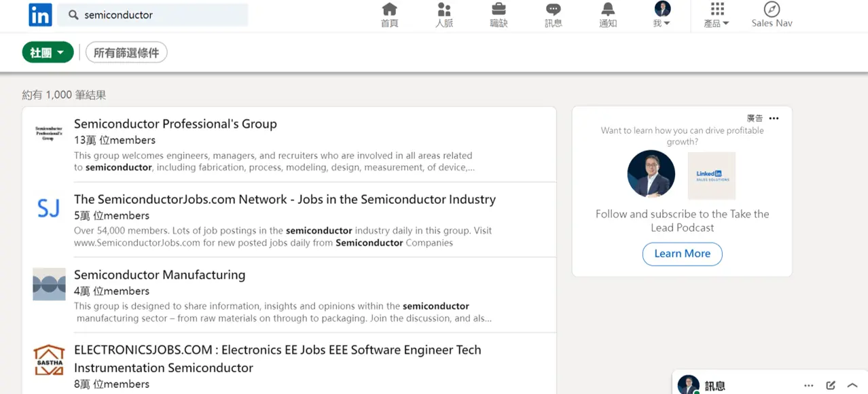The width and height of the screenshot is (868, 394).
Task: Click '8萬 位members' text
Action: (x=111, y=384)
